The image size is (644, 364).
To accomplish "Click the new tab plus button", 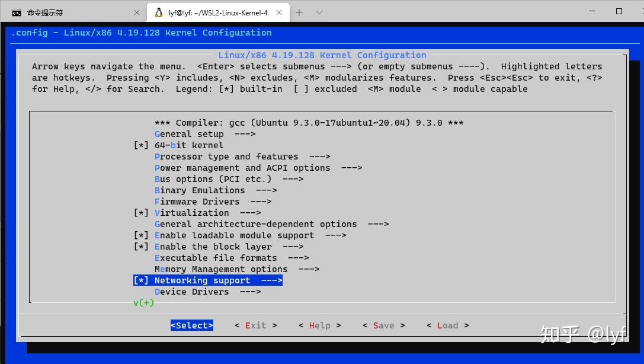I will click(299, 12).
